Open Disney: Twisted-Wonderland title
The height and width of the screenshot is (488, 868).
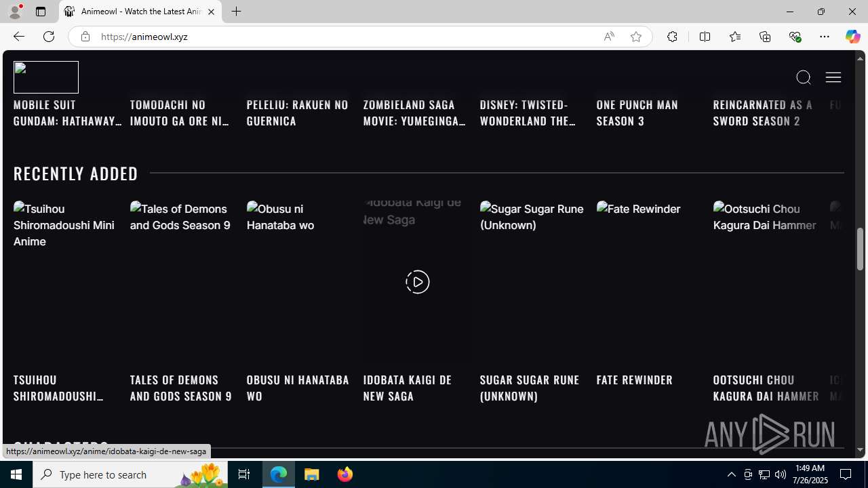(528, 113)
